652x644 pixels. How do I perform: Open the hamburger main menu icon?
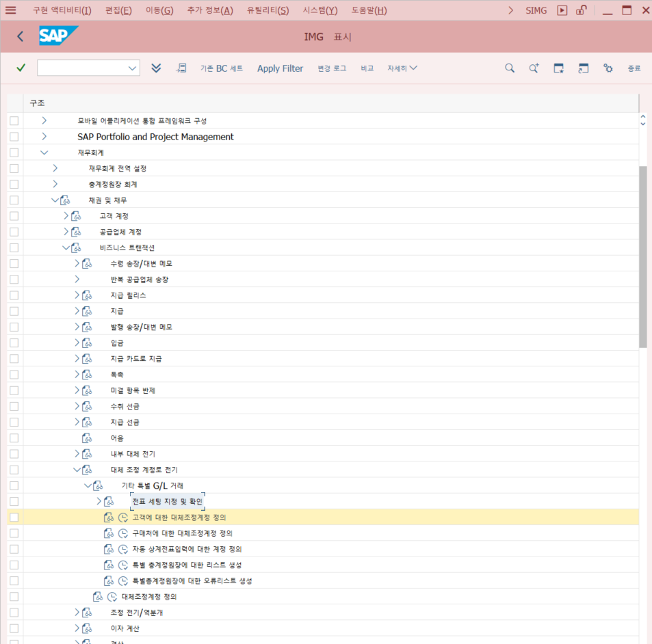point(11,10)
